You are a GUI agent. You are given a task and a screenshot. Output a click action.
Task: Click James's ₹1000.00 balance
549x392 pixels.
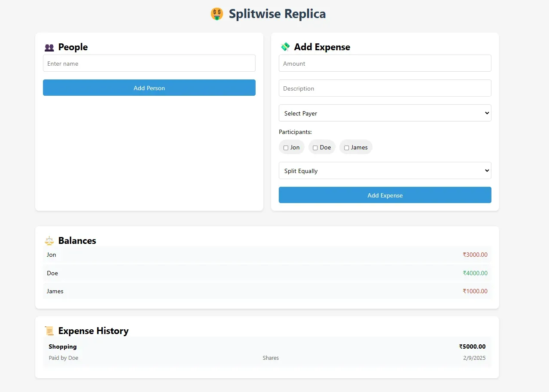point(475,291)
